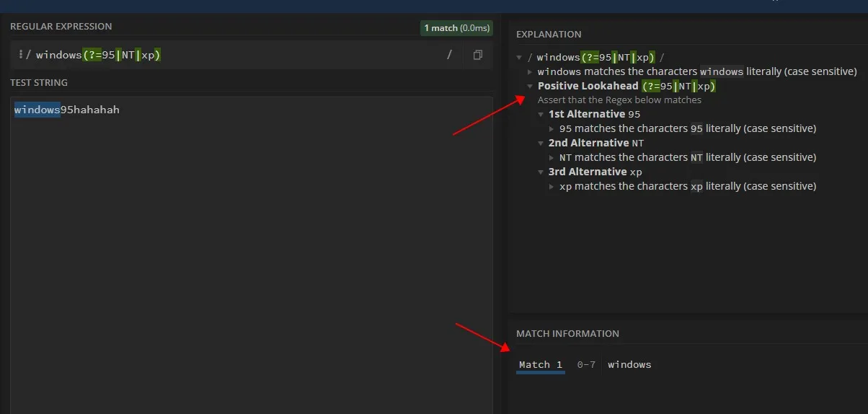Click matched value 'windows' in Match Information
The height and width of the screenshot is (414, 868).
629,365
